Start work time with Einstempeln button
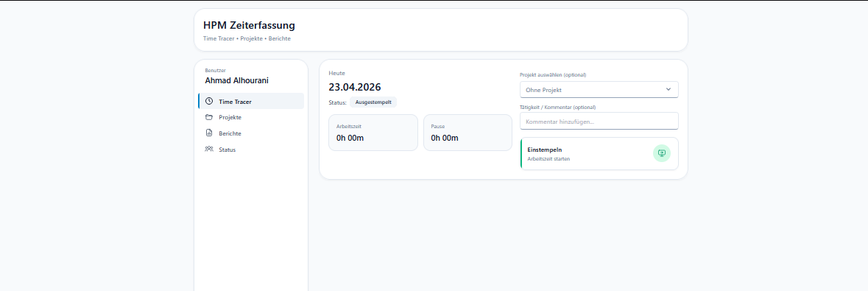868x291 pixels. [x=599, y=153]
